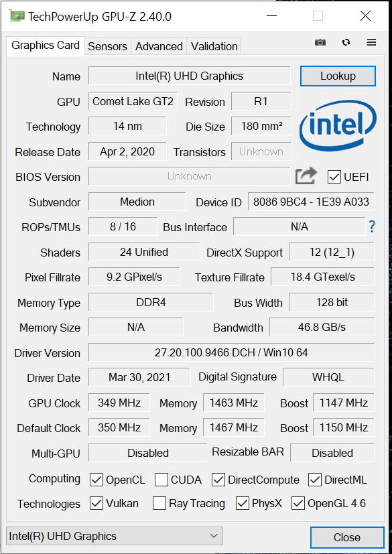Click the screenshot camera icon
The image size is (392, 554).
pos(320,42)
